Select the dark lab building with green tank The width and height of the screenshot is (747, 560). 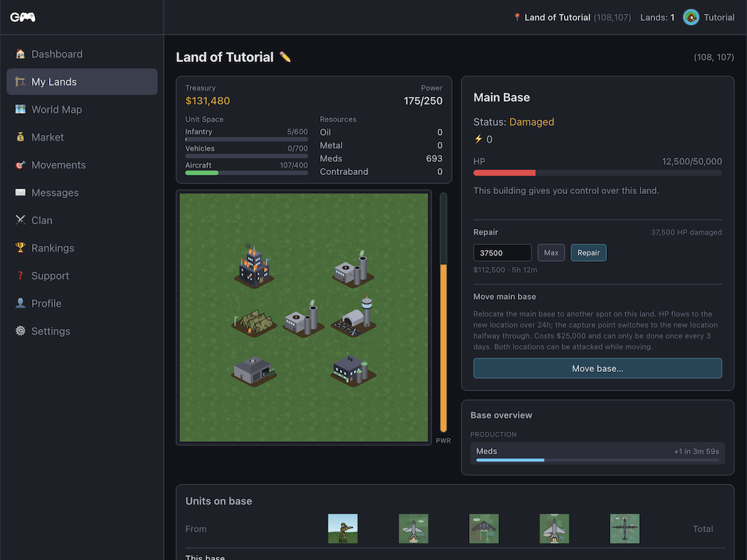(x=353, y=370)
